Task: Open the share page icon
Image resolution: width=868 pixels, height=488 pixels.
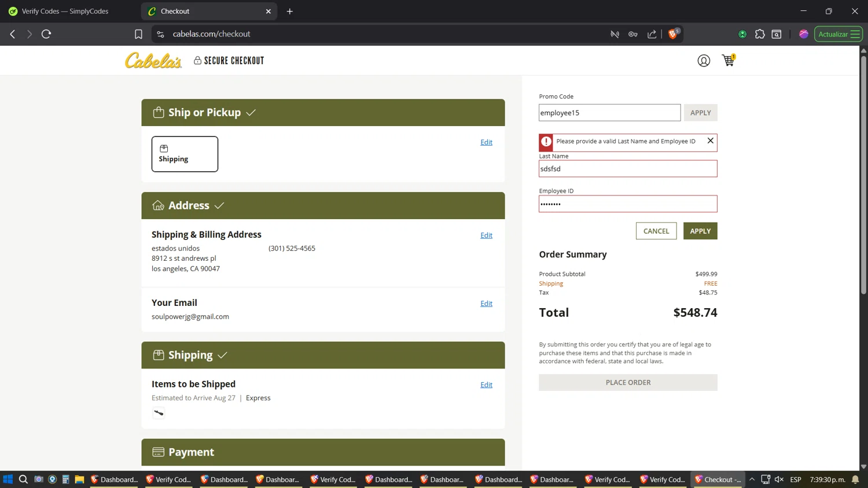Action: [x=652, y=34]
